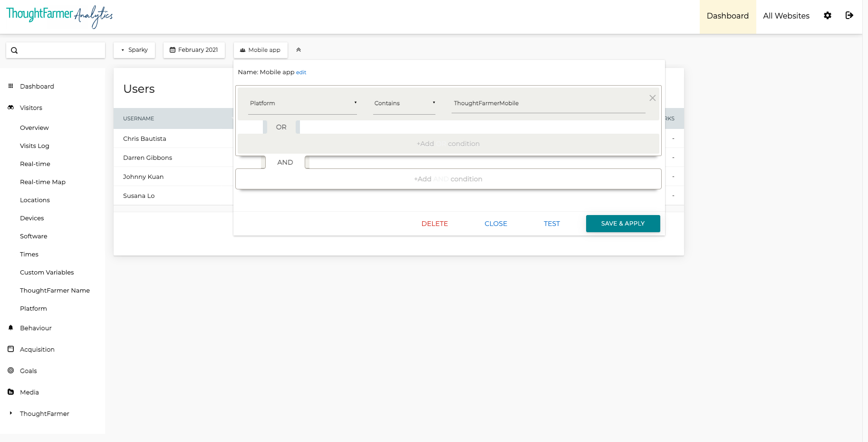Open the Sparky website selector
868x442 pixels.
point(134,50)
